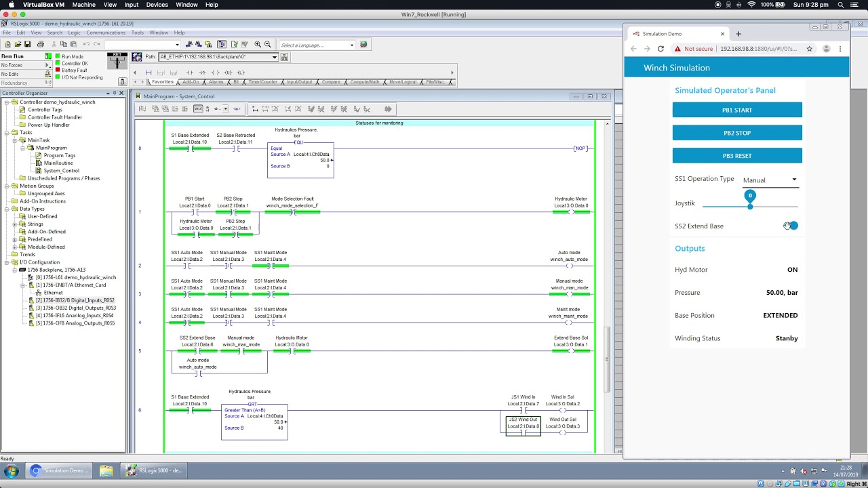The height and width of the screenshot is (488, 868).
Task: Insert a new rung from Favorites toolbar
Action: pyautogui.click(x=149, y=73)
